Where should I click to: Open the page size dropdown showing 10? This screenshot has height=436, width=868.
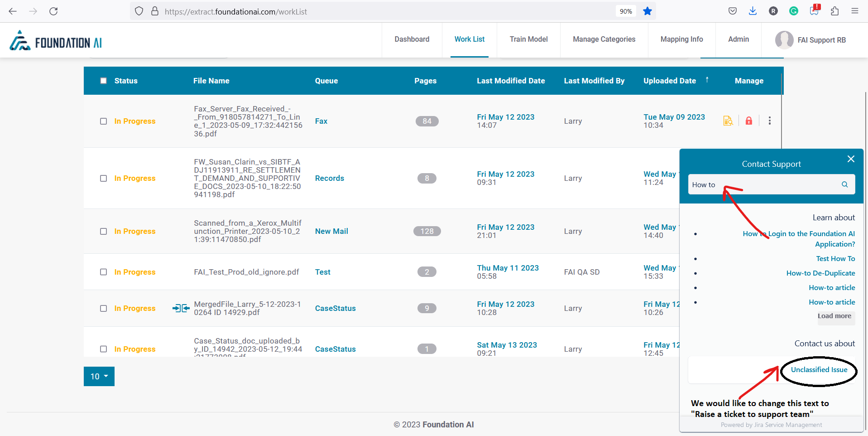coord(99,376)
